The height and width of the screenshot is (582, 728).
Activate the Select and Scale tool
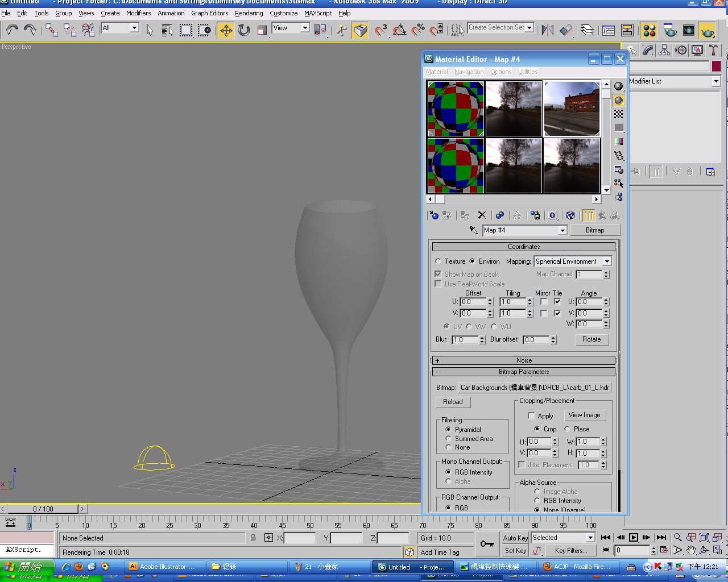262,30
